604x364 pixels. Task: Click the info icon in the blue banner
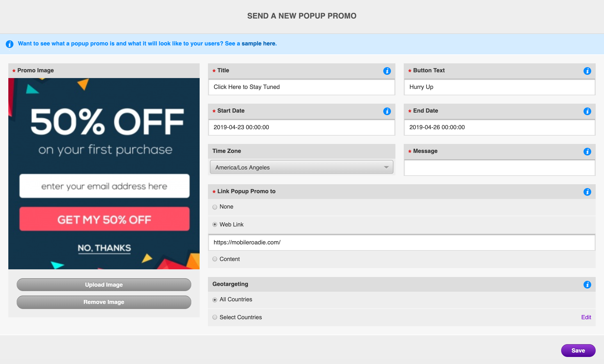[x=10, y=44]
